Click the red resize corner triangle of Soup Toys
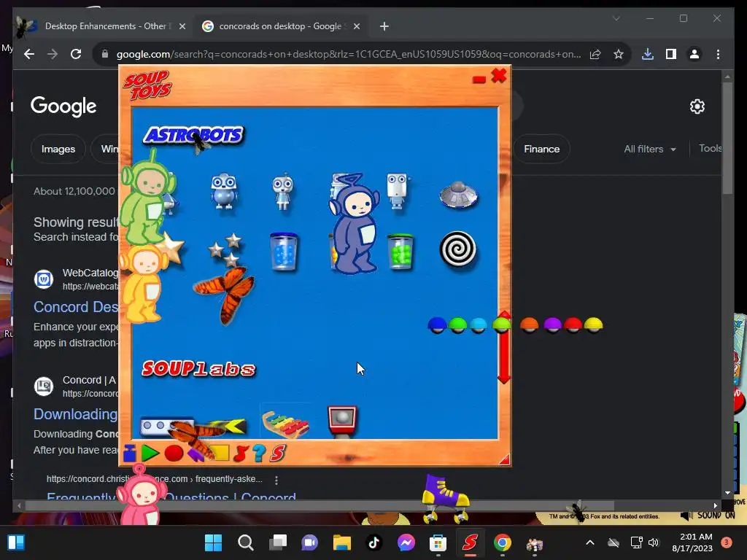Viewport: 747px width, 560px height. [x=505, y=459]
